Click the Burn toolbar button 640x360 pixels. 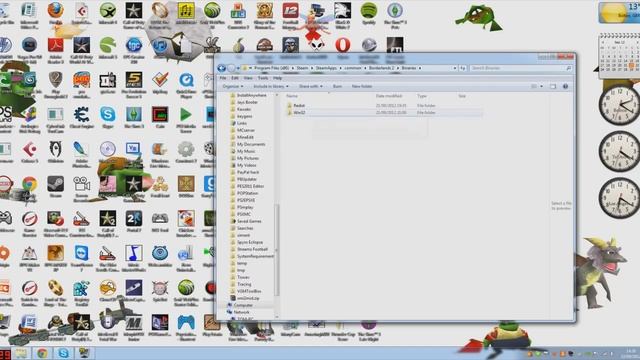coord(337,87)
